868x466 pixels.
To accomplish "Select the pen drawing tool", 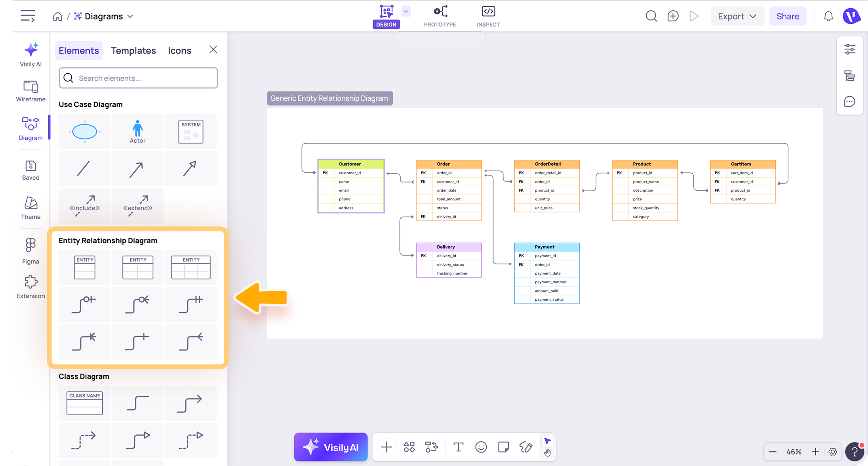I will point(526,447).
